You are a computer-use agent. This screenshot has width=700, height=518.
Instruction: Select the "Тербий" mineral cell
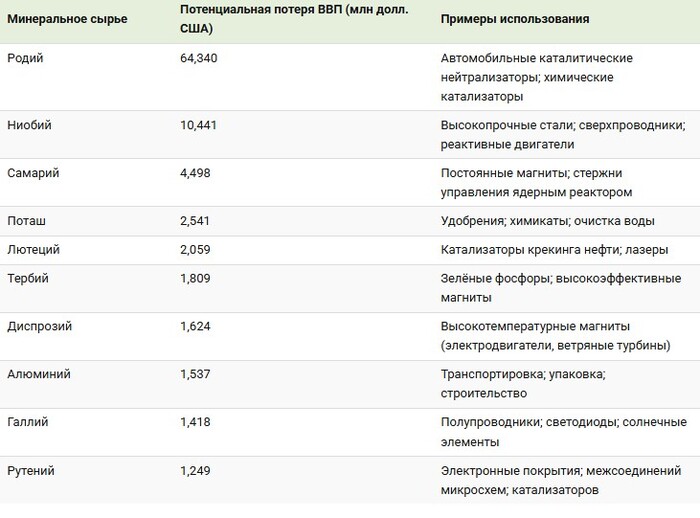click(x=28, y=278)
